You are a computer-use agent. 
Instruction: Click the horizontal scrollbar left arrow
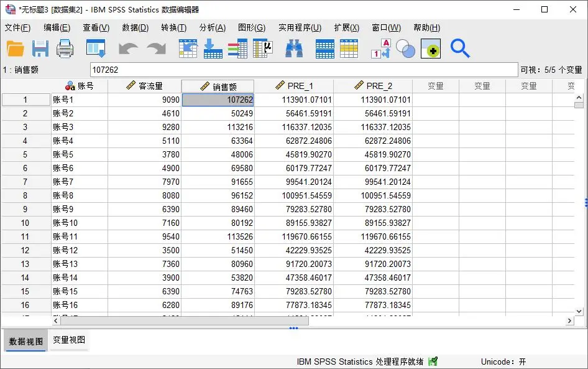(x=56, y=320)
